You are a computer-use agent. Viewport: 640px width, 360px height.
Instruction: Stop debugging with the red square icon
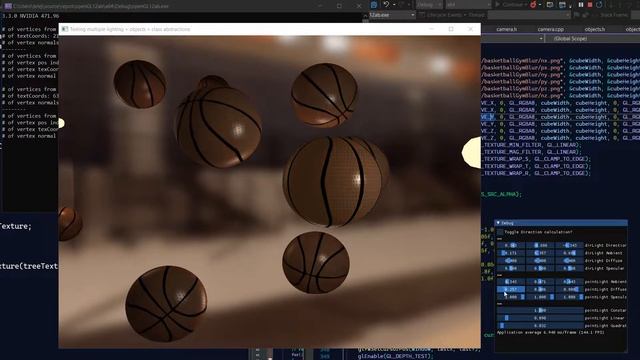coord(590,5)
